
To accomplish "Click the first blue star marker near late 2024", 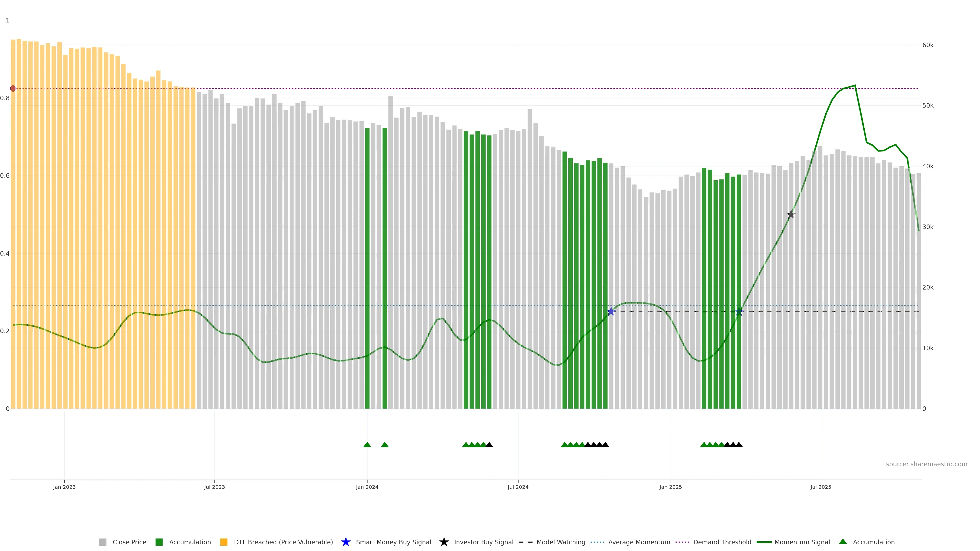I will coord(611,311).
